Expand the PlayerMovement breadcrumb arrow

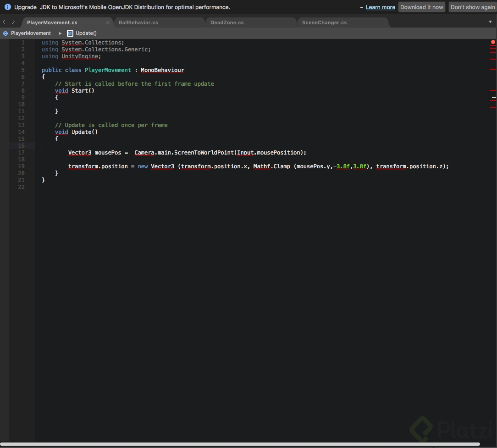coord(60,33)
